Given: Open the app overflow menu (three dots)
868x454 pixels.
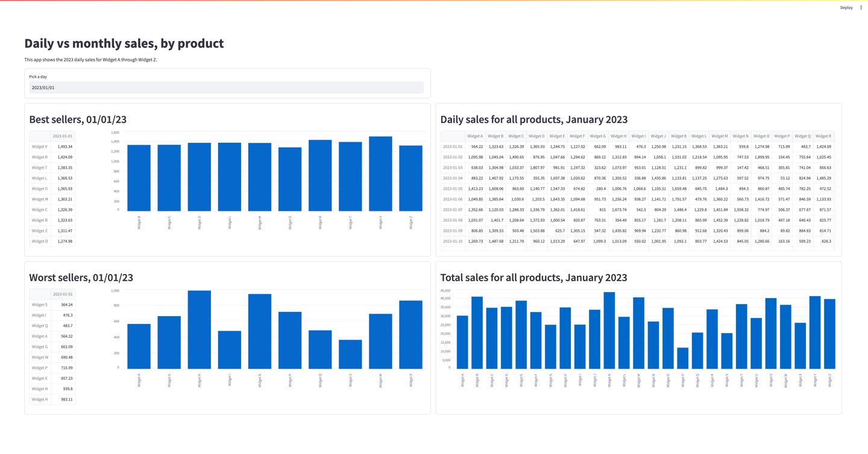Looking at the screenshot, I should (861, 7).
